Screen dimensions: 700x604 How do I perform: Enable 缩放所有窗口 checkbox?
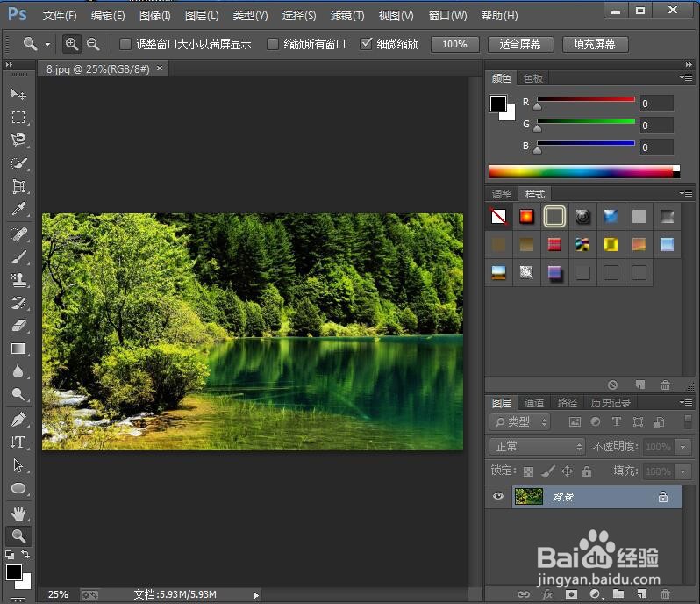[272, 44]
